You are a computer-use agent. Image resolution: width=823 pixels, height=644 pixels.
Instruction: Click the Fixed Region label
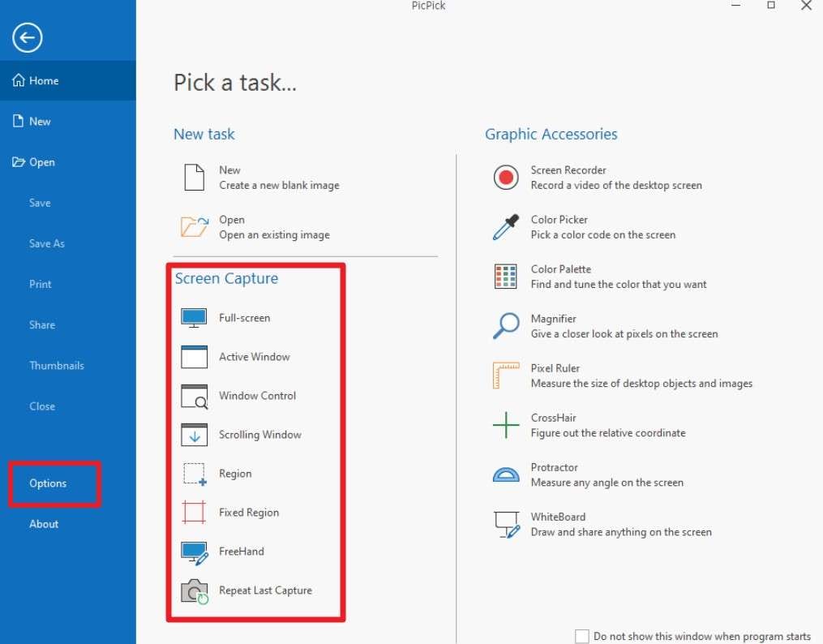point(249,513)
